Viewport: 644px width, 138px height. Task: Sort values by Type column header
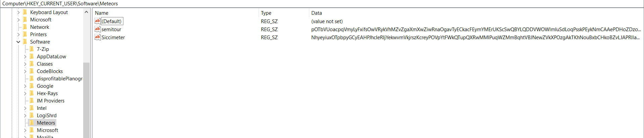point(266,13)
